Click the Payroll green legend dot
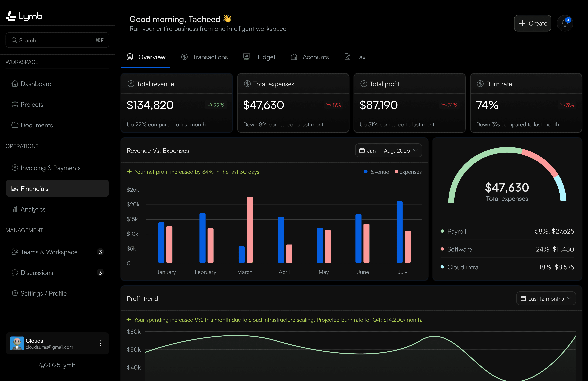This screenshot has width=588, height=381. [x=442, y=231]
